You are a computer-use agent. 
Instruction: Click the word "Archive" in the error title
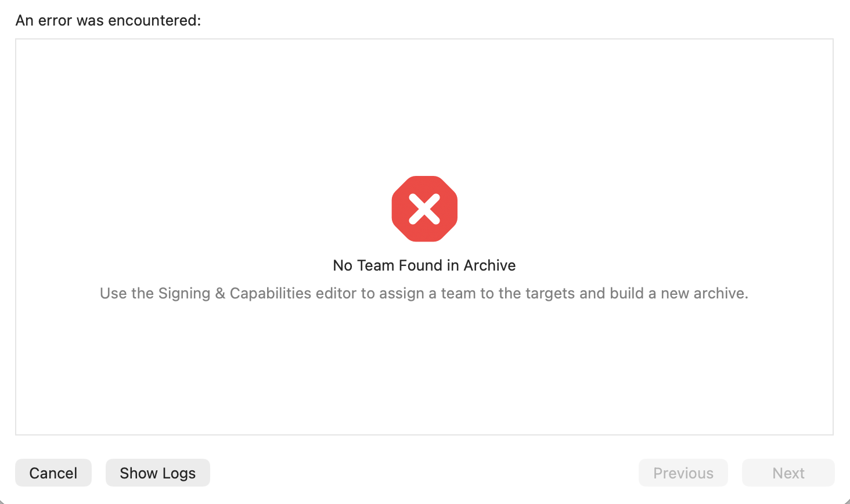point(489,265)
